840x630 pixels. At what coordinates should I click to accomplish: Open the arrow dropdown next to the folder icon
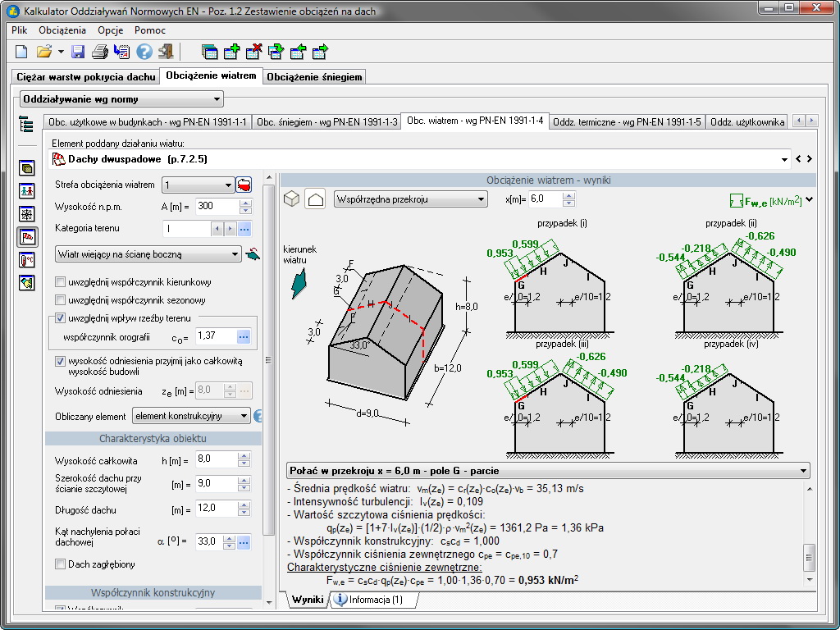pyautogui.click(x=61, y=52)
